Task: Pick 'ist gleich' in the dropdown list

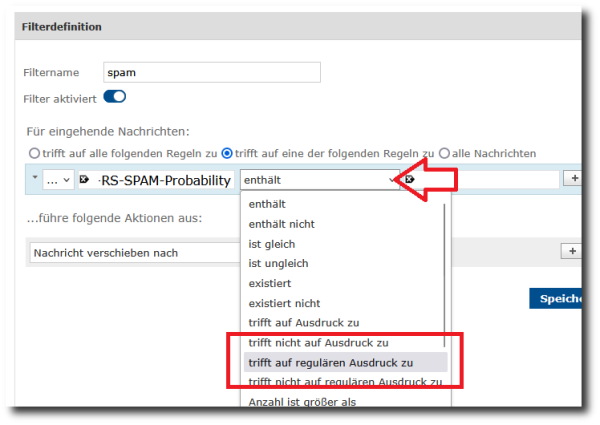Action: (272, 244)
